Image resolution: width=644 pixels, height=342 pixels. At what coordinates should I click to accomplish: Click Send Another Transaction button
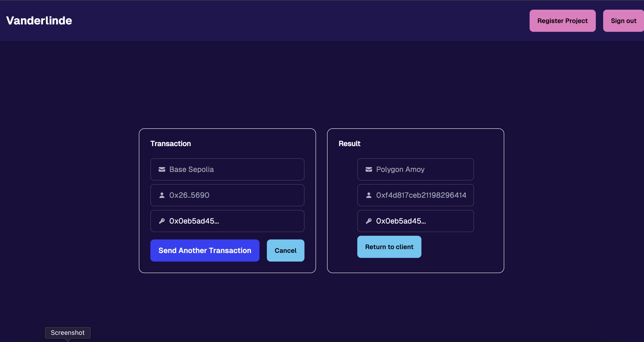[x=205, y=250]
